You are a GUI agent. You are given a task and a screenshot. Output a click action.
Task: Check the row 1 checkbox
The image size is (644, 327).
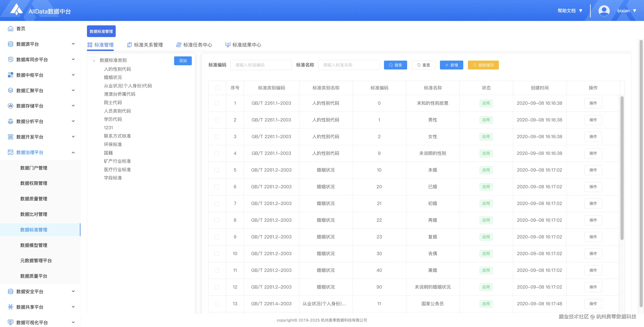[217, 103]
